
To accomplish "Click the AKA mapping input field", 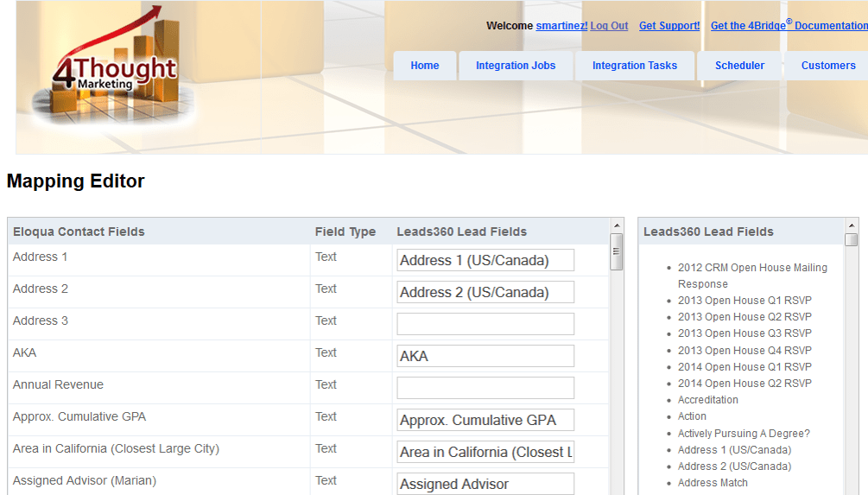I will [x=485, y=356].
